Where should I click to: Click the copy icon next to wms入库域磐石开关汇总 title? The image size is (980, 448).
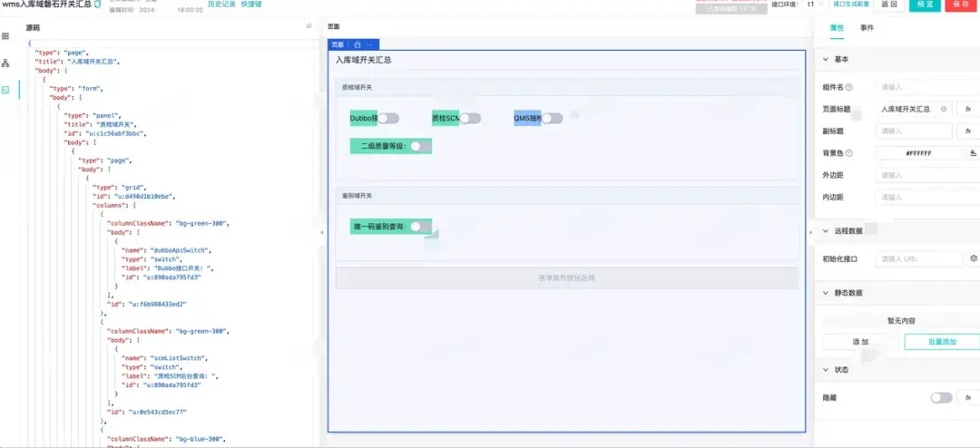[x=97, y=5]
